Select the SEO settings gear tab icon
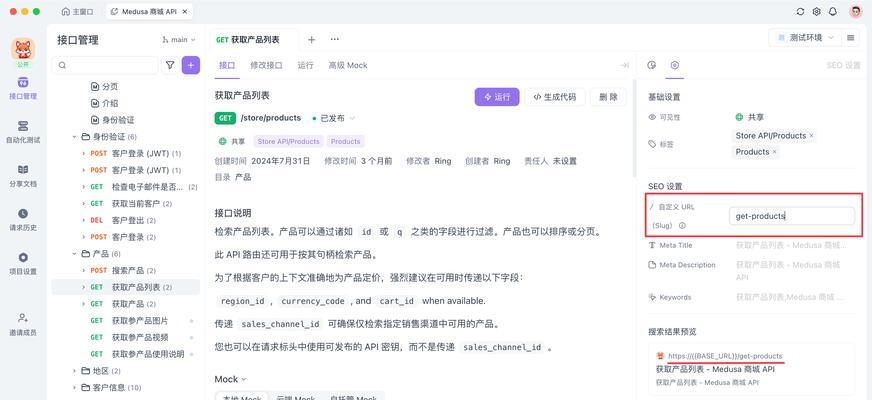Viewport: 872px width, 400px height. pyautogui.click(x=675, y=65)
